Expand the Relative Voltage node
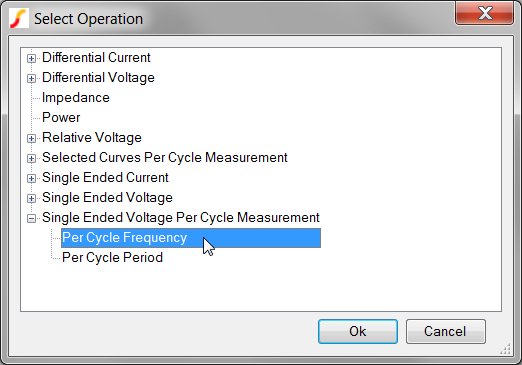522x365 pixels. click(31, 138)
